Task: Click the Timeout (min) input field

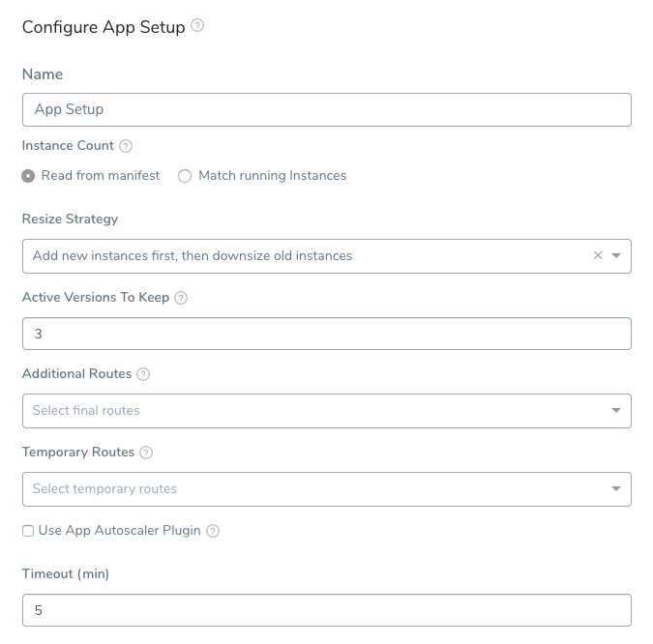Action: coord(327,610)
